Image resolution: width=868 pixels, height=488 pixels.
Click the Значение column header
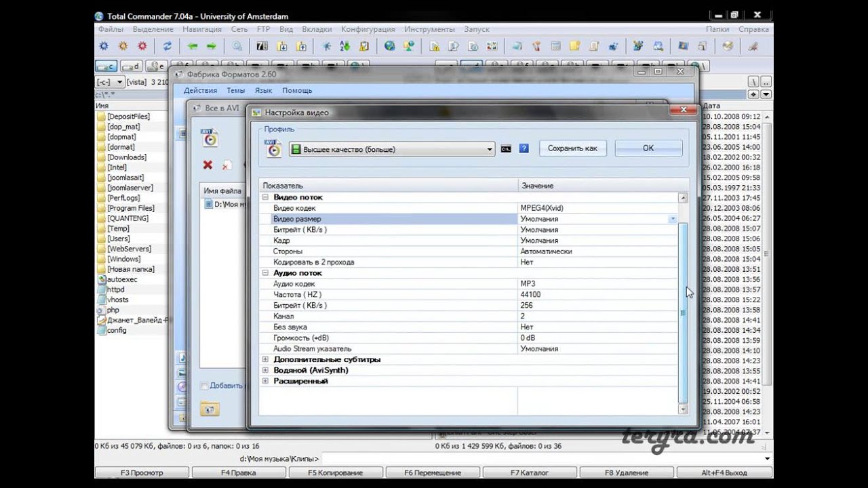(604, 186)
